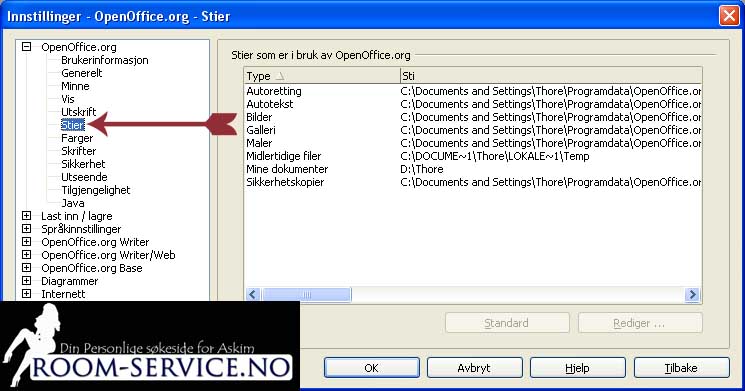Viewport: 745px width, 391px height.
Task: Select the Last inn / lagre label
Action: click(x=76, y=216)
